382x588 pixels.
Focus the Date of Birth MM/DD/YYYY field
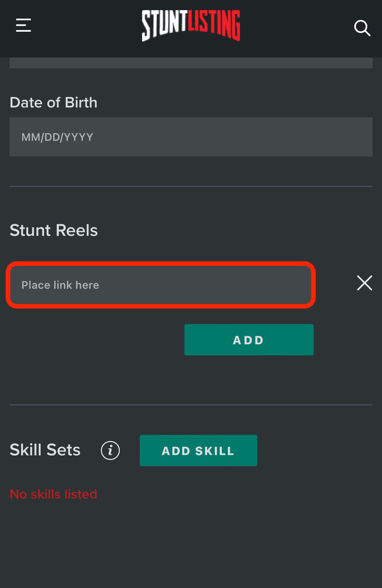click(x=191, y=137)
